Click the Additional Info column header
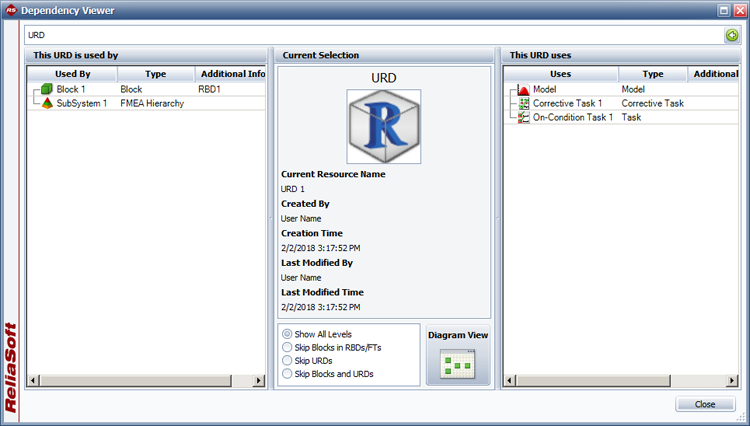The height and width of the screenshot is (426, 750). pyautogui.click(x=232, y=74)
